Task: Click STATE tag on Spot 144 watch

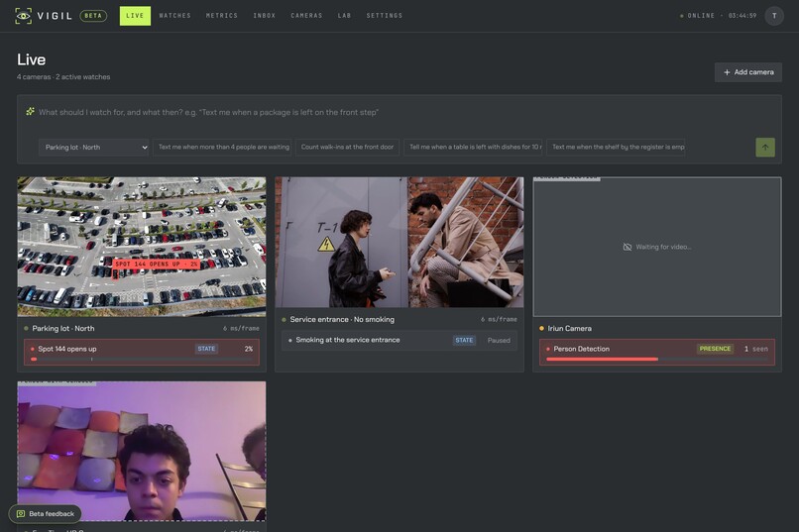Action: (206, 349)
